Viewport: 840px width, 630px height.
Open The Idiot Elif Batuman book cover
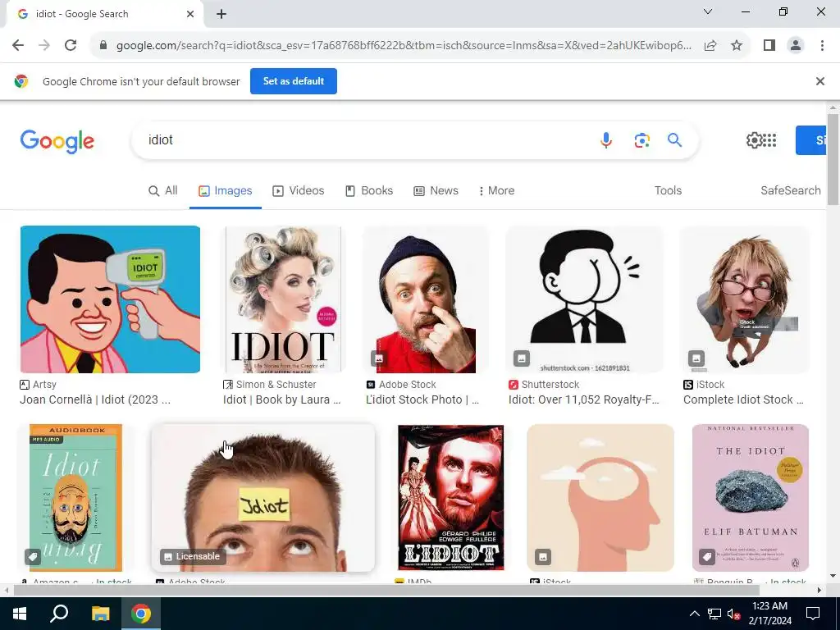(750, 498)
